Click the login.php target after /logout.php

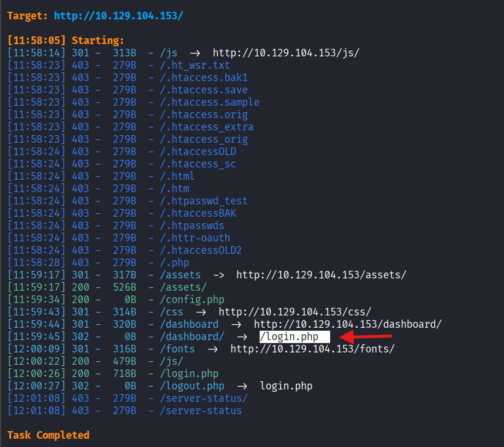286,386
